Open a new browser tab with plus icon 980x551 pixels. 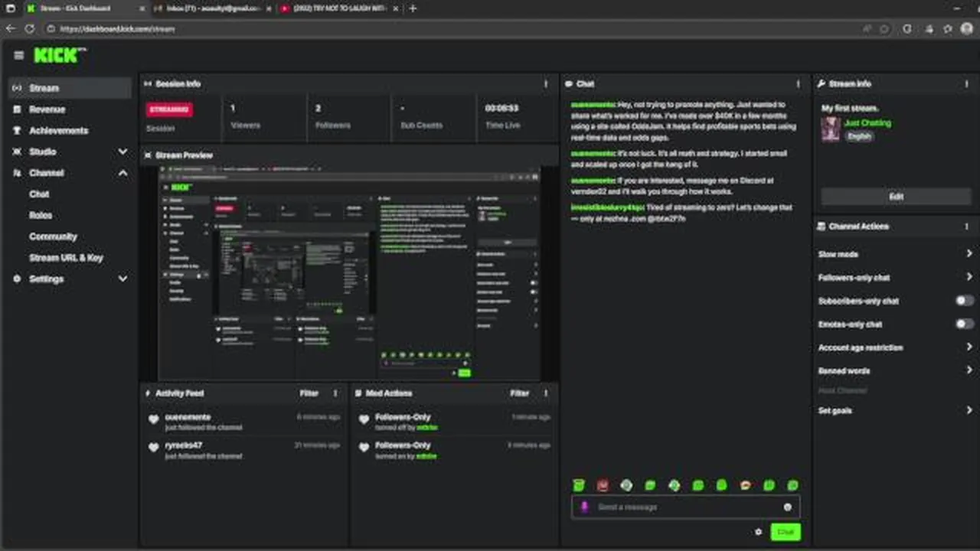[413, 8]
